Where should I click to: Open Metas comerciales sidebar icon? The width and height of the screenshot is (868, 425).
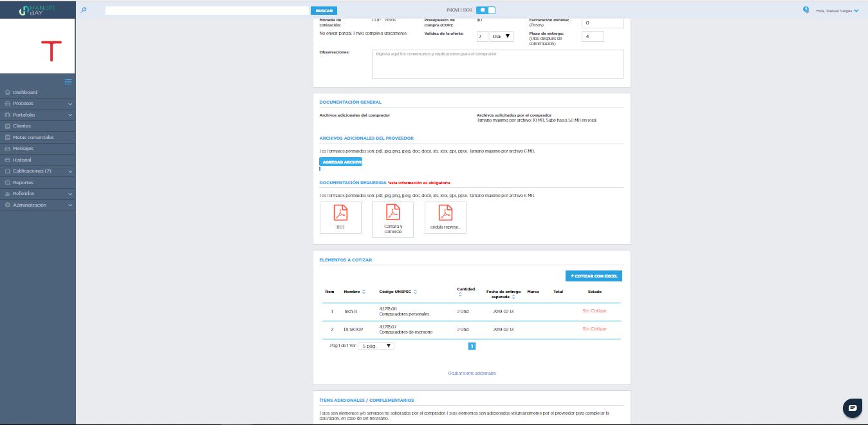[7, 137]
